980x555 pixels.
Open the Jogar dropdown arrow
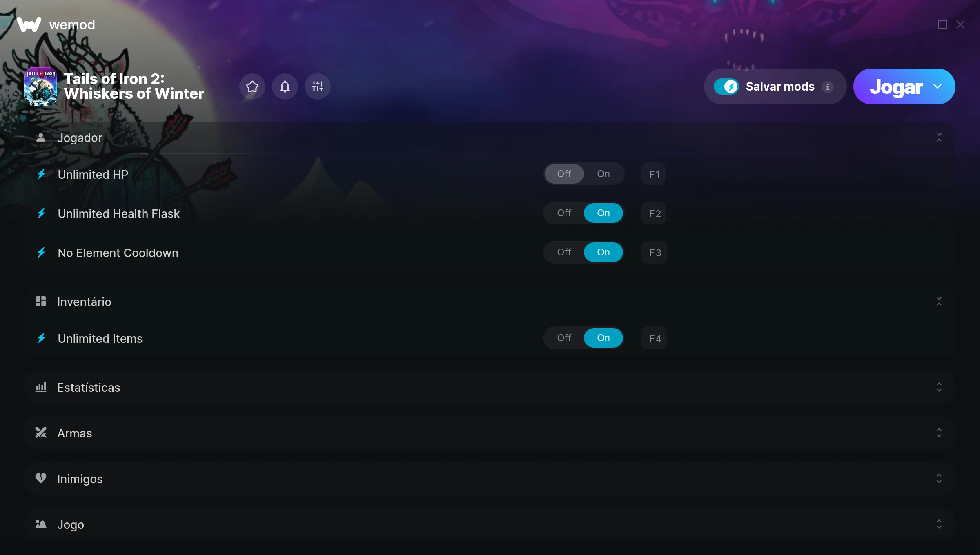click(x=938, y=87)
